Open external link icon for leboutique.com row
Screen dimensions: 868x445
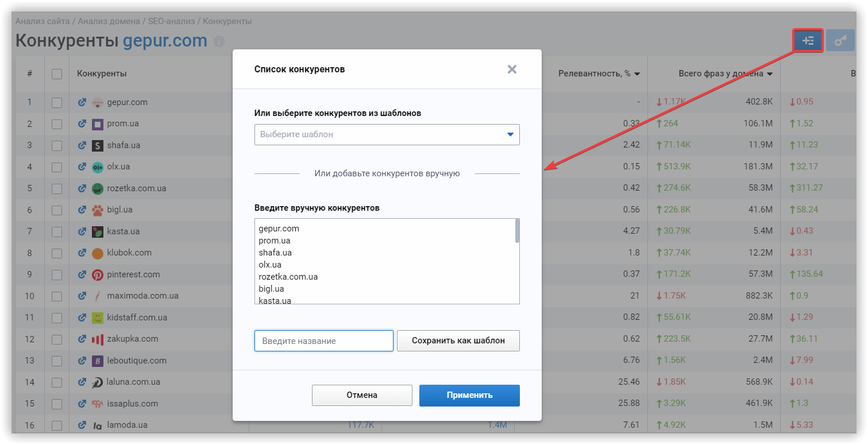82,361
